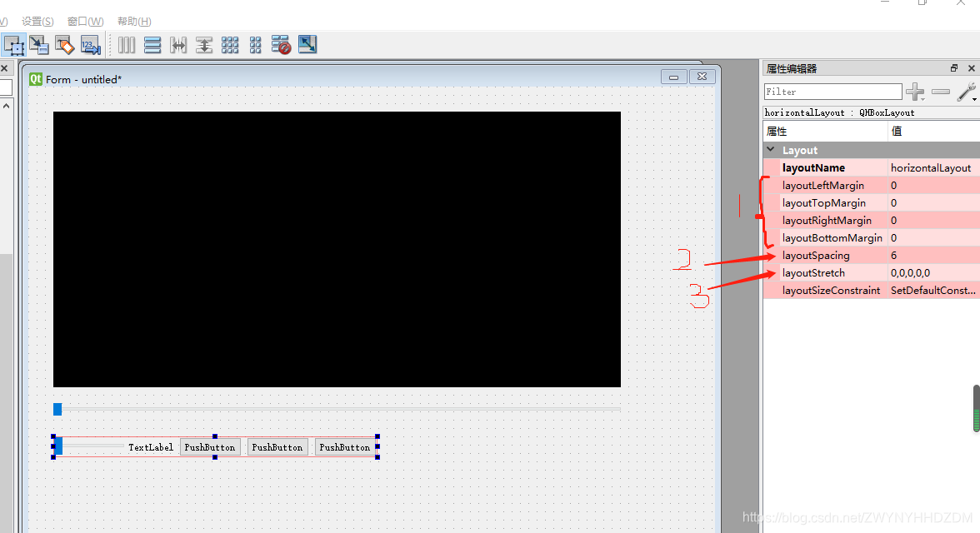
Task: Click the left panel scroll up arrow
Action: click(x=7, y=106)
